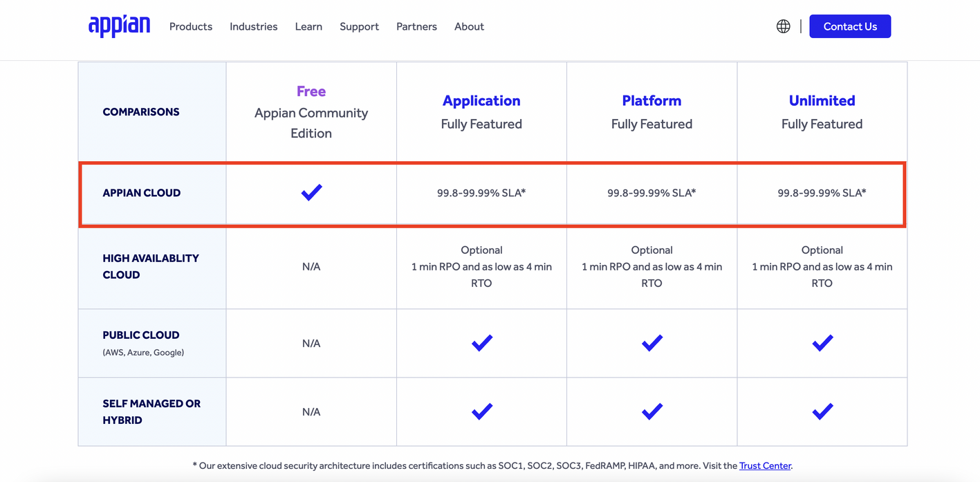980x482 pixels.
Task: Click Unlimited plan Self Managed checkmark
Action: coord(822,411)
